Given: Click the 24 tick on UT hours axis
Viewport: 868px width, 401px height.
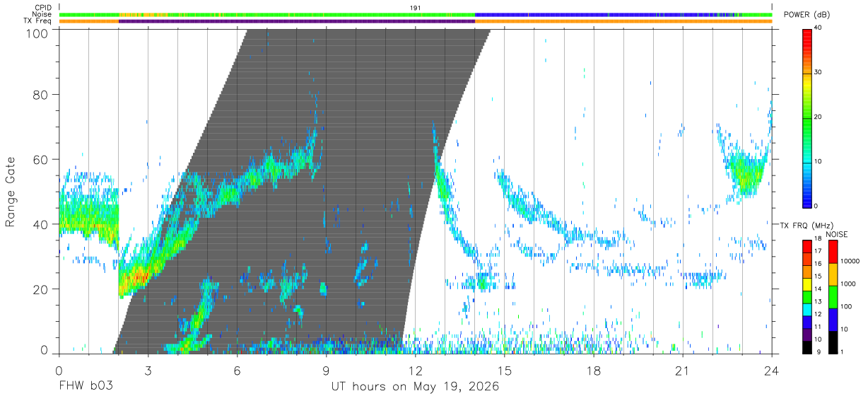Looking at the screenshot, I should tap(771, 370).
